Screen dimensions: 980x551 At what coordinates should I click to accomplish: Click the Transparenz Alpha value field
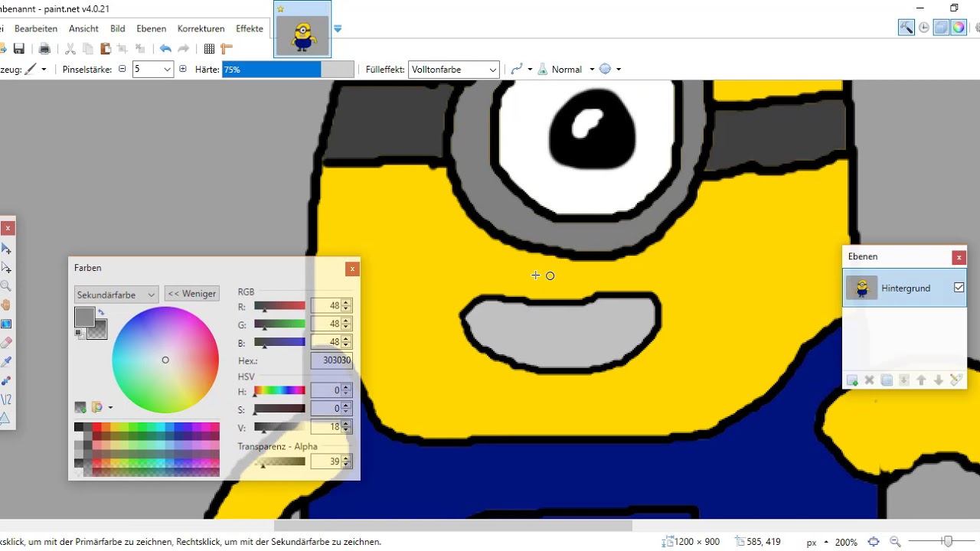click(x=325, y=461)
